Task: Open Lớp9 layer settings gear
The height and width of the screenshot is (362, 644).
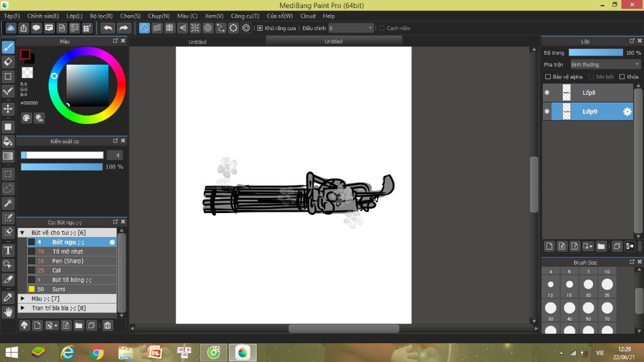Action: [x=627, y=112]
